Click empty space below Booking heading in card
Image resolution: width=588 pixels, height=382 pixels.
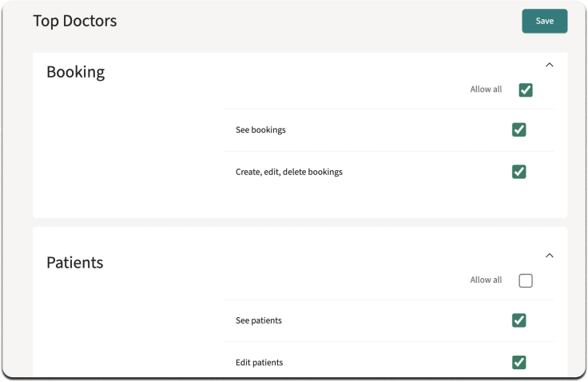[128, 150]
